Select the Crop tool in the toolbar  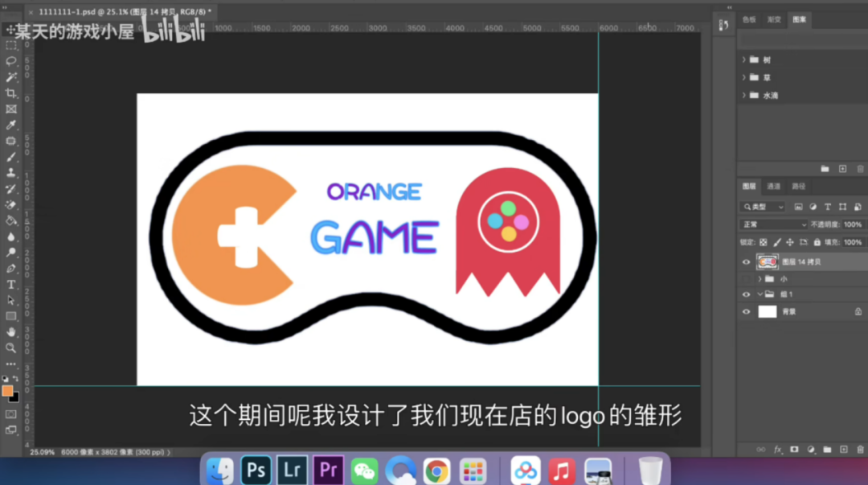(x=11, y=93)
